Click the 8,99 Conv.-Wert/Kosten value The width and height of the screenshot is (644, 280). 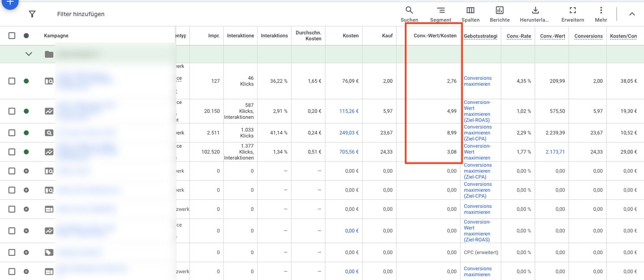[452, 133]
